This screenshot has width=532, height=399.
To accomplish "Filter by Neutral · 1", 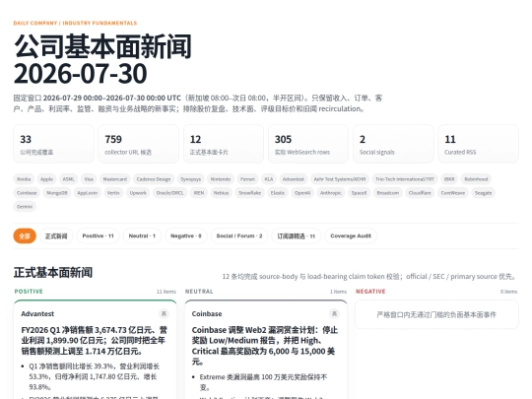I will point(142,235).
